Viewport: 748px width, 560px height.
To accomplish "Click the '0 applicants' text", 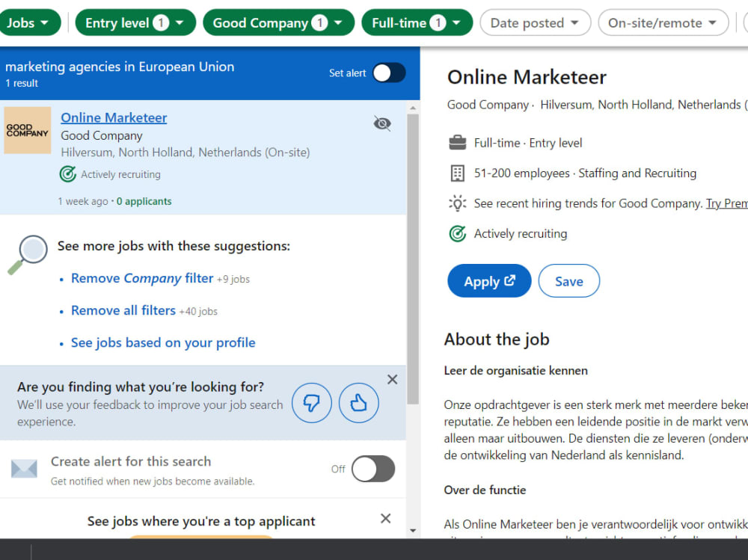I will click(x=144, y=201).
